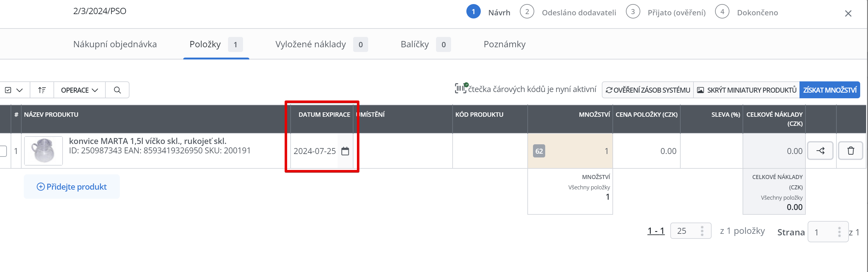Open the items-per-page selector showing 25
Viewport: 868px width, 272px height.
690,231
